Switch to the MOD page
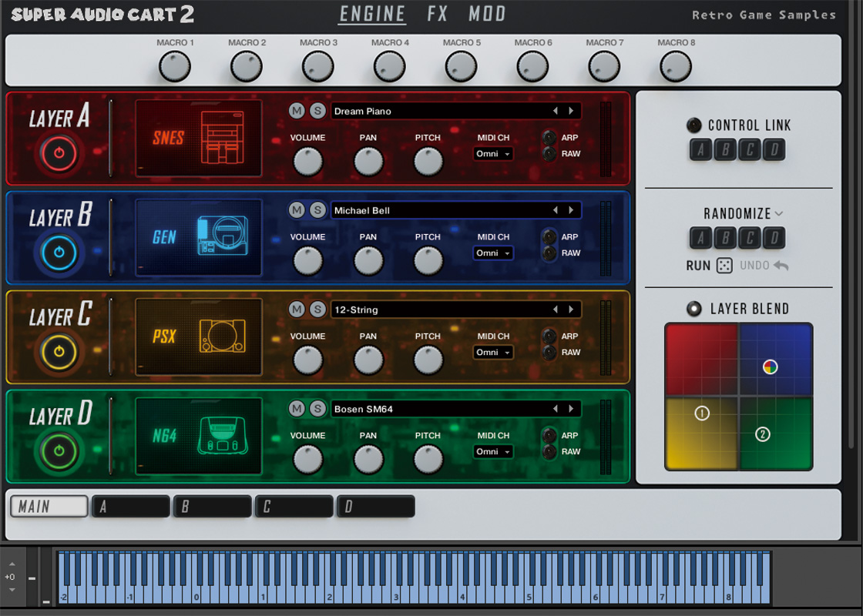 (x=487, y=14)
